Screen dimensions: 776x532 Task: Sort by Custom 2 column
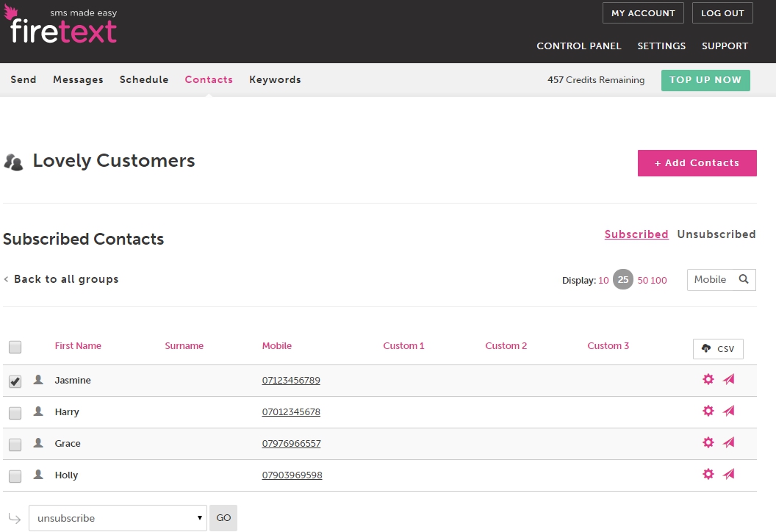point(506,345)
